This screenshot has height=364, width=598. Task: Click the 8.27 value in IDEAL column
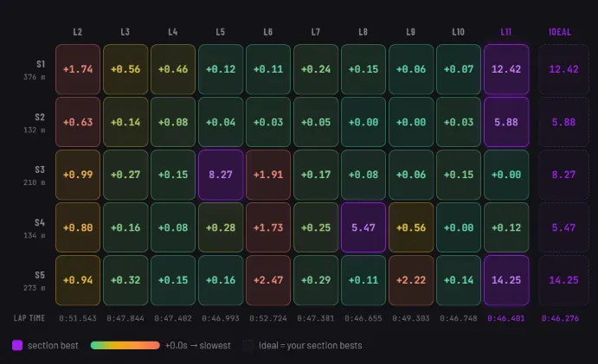coord(563,175)
